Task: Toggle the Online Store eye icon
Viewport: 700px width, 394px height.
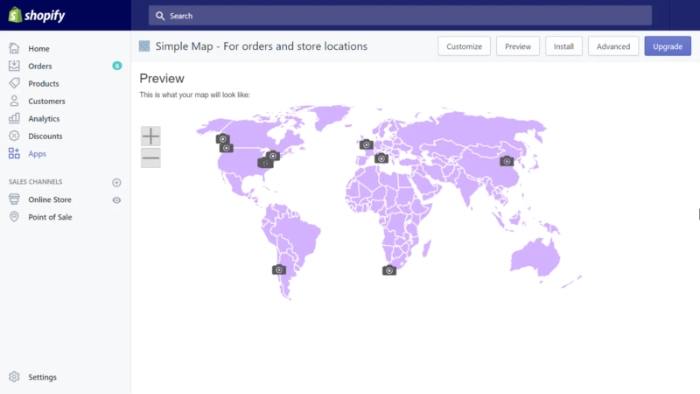Action: point(117,200)
